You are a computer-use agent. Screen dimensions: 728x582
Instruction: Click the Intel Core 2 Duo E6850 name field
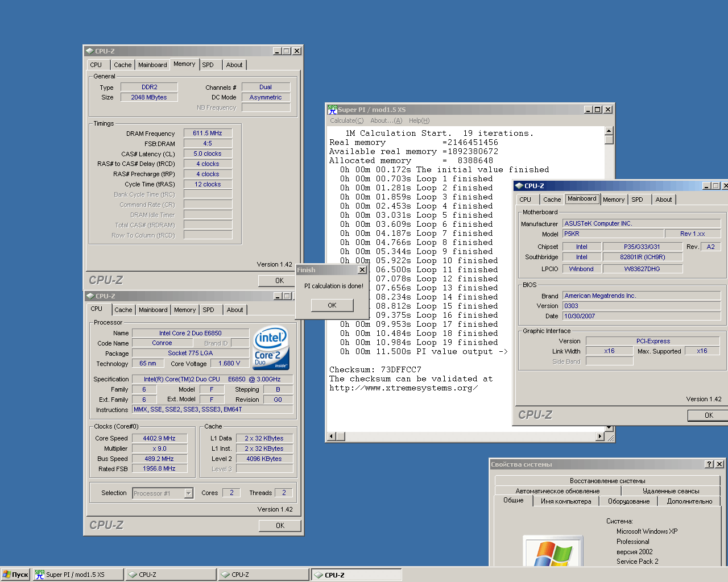191,333
